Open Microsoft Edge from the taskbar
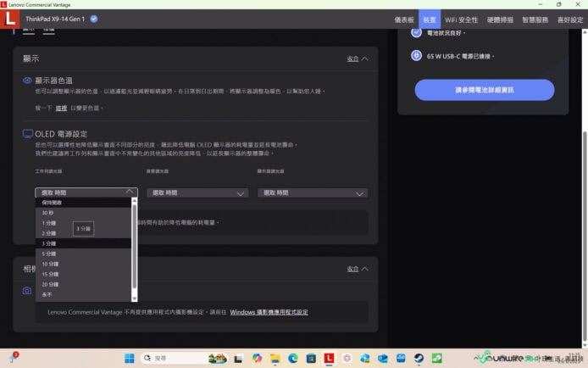 point(293,358)
